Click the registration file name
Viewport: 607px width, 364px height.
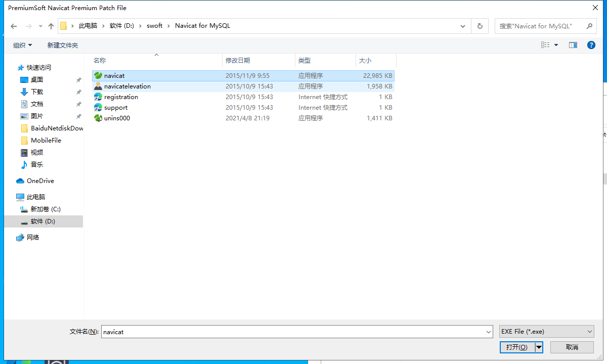(121, 97)
